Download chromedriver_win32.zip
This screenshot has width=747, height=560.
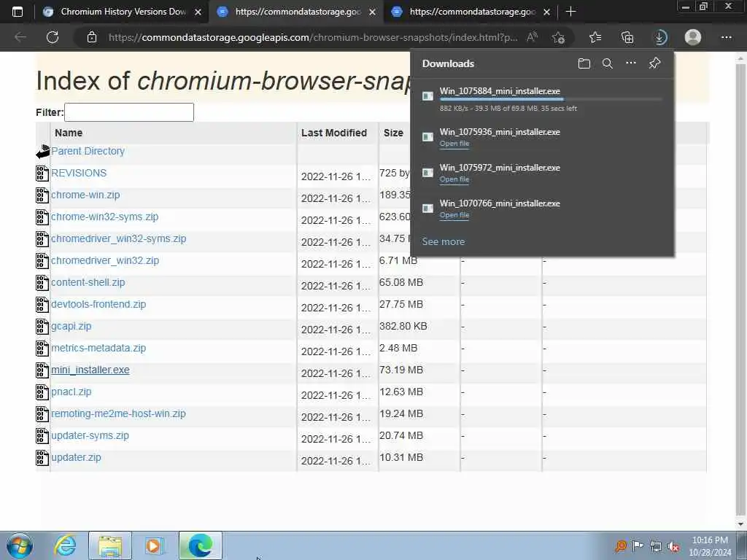pos(105,260)
